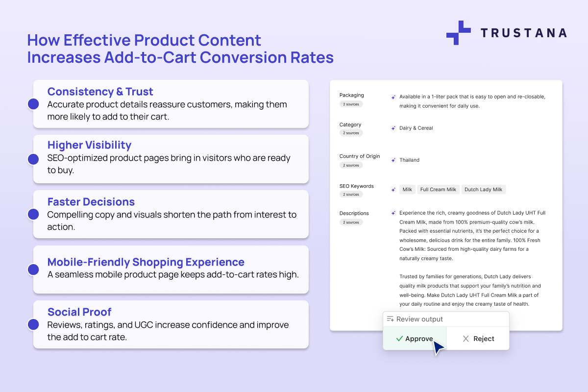Viewport: 588px width, 392px height.
Task: Click the text about Compelling copy and visuals
Action: coord(172,220)
